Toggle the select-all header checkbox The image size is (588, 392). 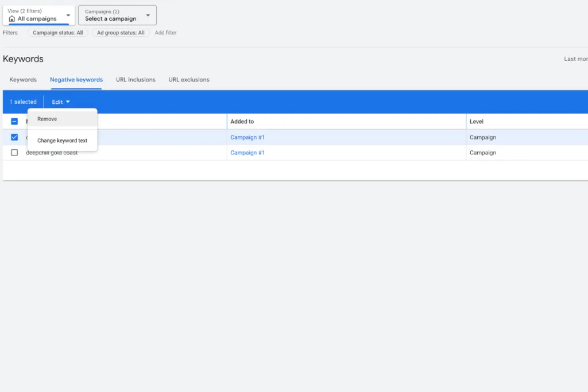pyautogui.click(x=14, y=122)
